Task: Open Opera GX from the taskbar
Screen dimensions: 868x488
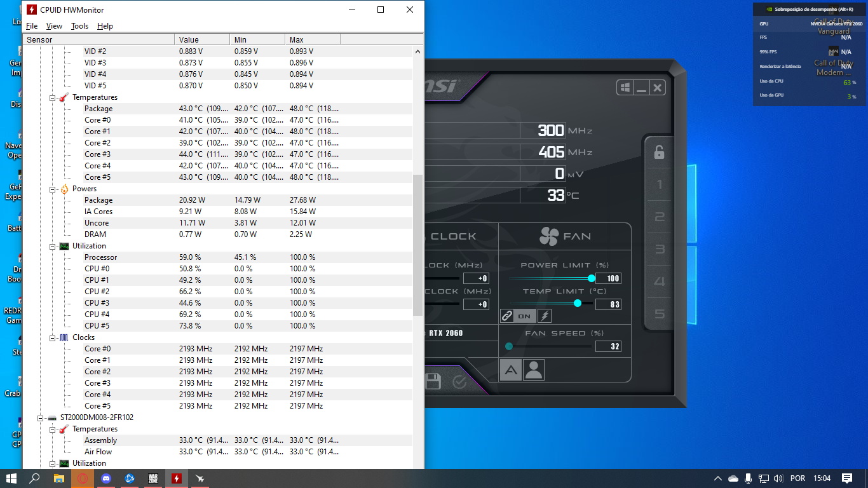Action: (x=82, y=478)
